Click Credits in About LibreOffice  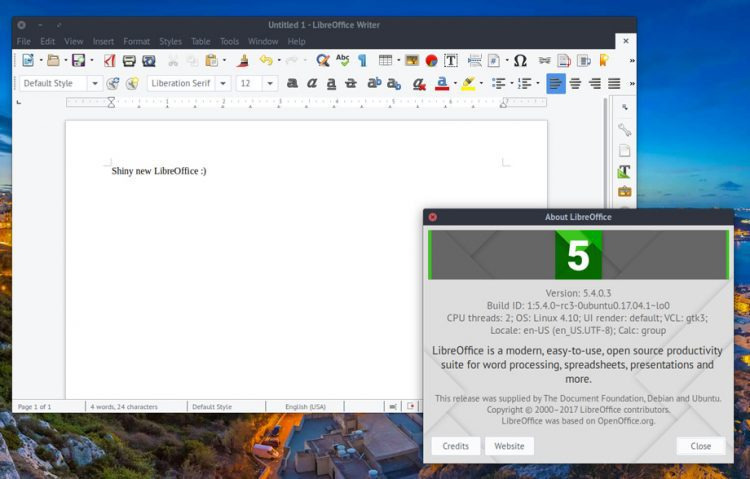[455, 446]
